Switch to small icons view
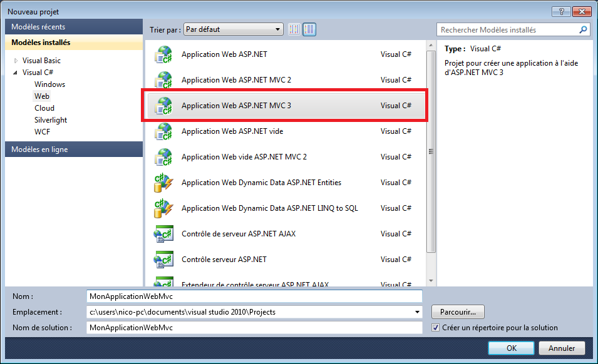This screenshot has height=364, width=598. [x=294, y=29]
